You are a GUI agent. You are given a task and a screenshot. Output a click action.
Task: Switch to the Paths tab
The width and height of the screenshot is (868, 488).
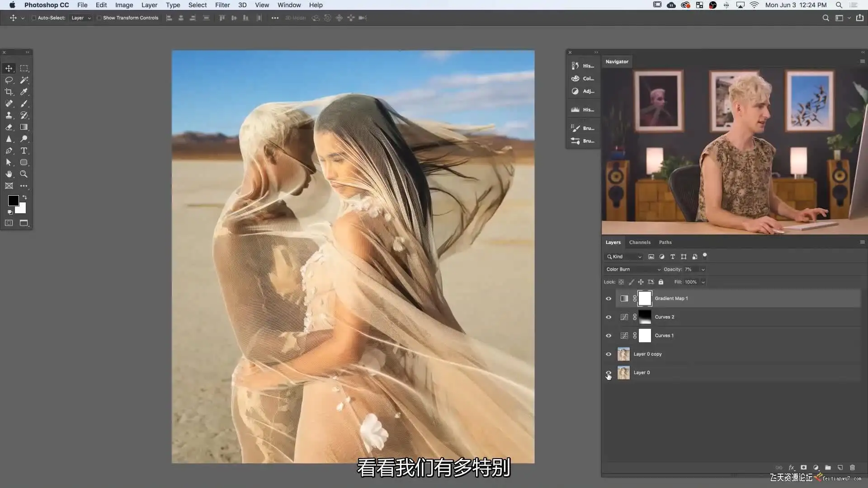pyautogui.click(x=665, y=242)
